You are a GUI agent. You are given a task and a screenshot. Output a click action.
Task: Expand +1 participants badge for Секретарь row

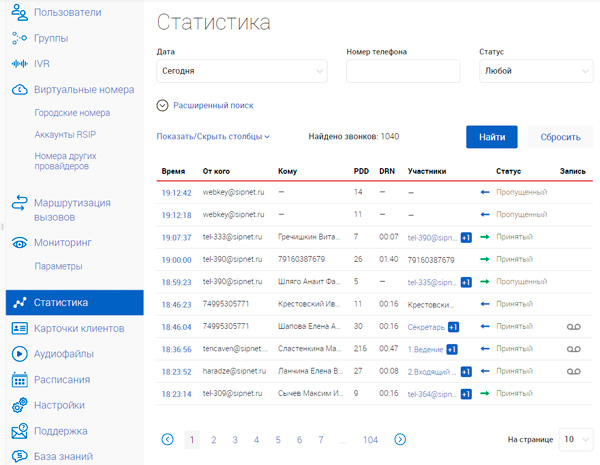click(x=453, y=326)
